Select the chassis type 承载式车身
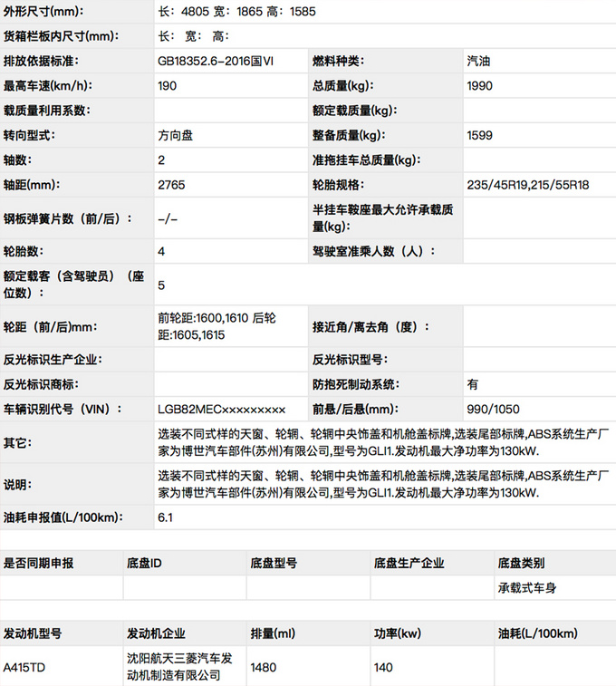The image size is (616, 686). 527,588
